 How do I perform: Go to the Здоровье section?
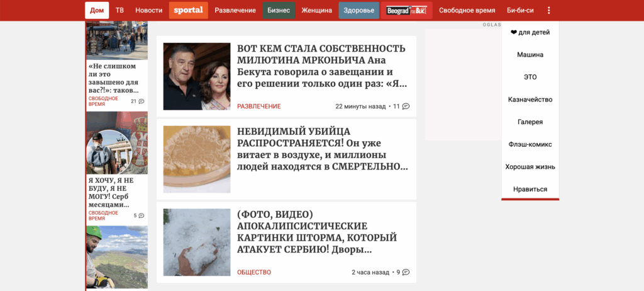(x=359, y=10)
